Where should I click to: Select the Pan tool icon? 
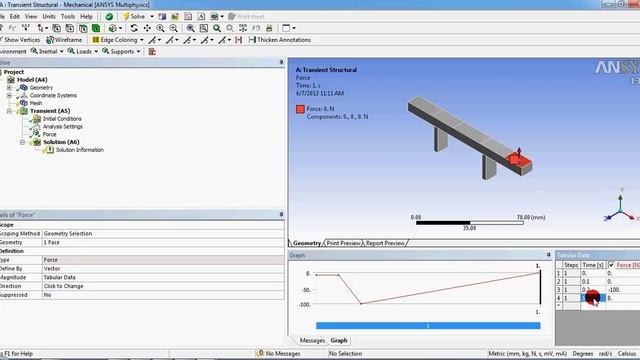point(147,28)
